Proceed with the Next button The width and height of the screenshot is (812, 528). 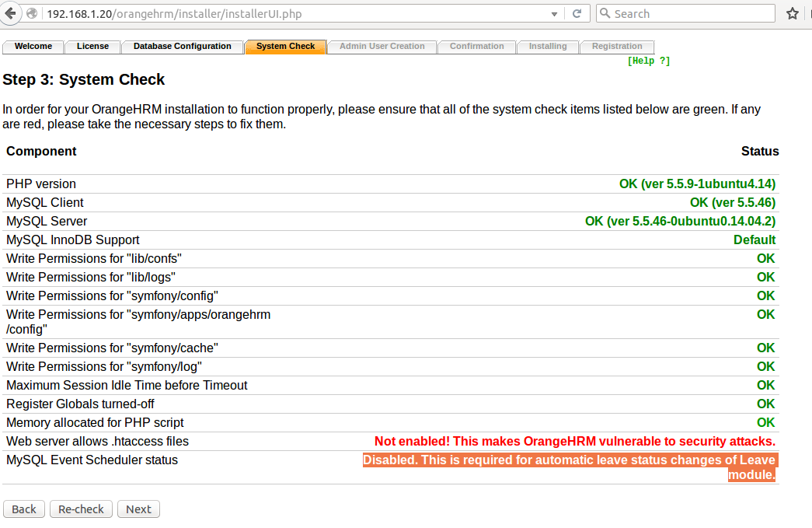[x=139, y=509]
